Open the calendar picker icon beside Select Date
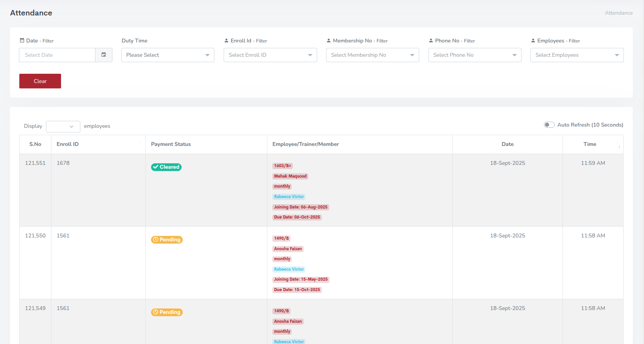 [x=104, y=55]
